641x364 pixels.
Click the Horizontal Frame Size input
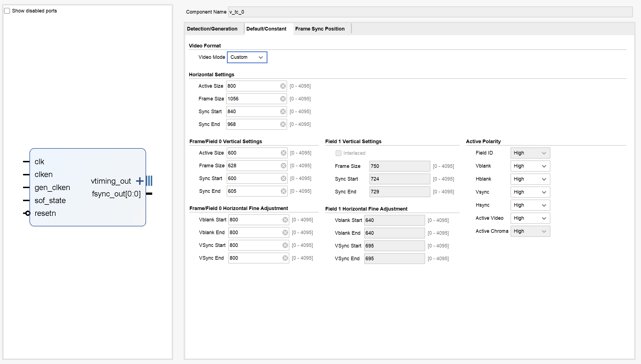click(256, 99)
